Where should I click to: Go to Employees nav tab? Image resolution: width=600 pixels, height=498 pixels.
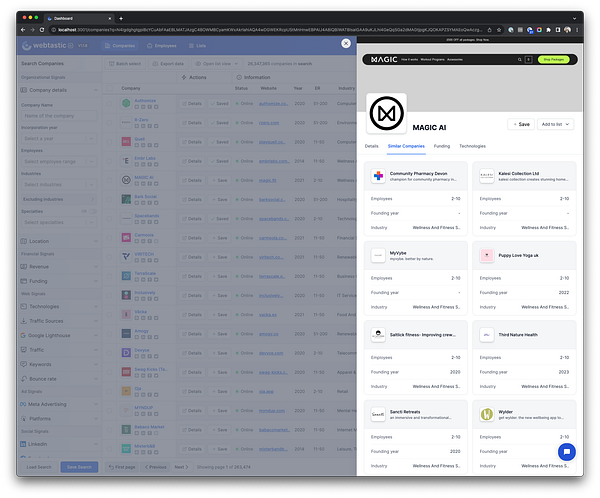pyautogui.click(x=161, y=46)
